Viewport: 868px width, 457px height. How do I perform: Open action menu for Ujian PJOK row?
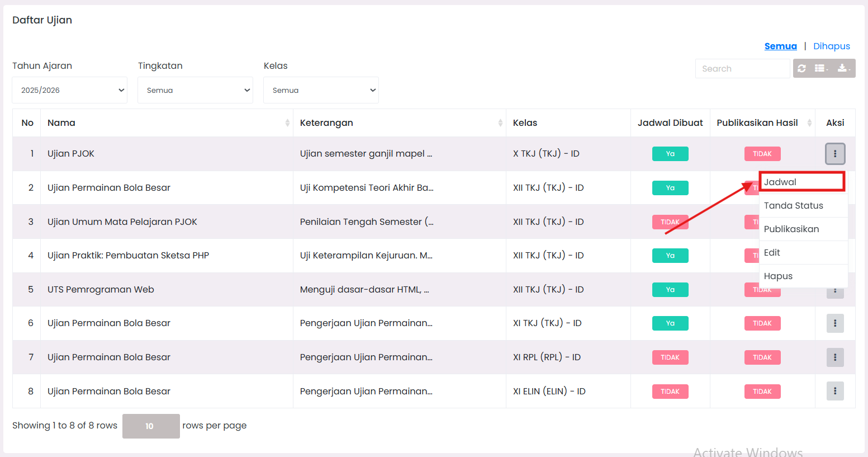pyautogui.click(x=835, y=154)
